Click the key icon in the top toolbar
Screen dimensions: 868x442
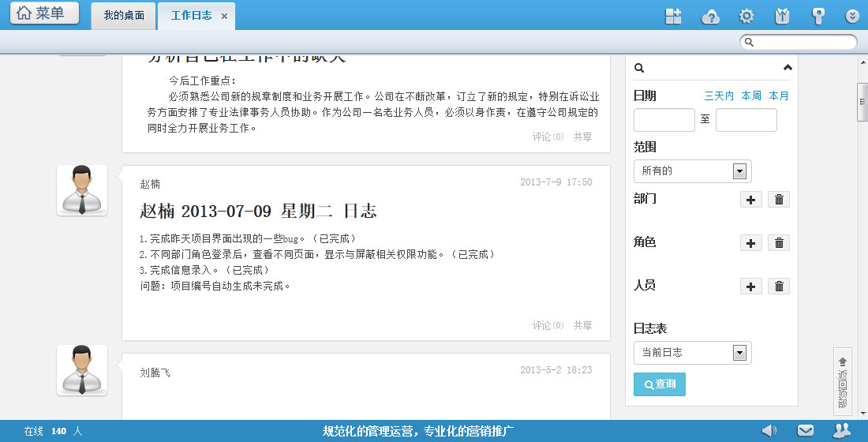(817, 16)
